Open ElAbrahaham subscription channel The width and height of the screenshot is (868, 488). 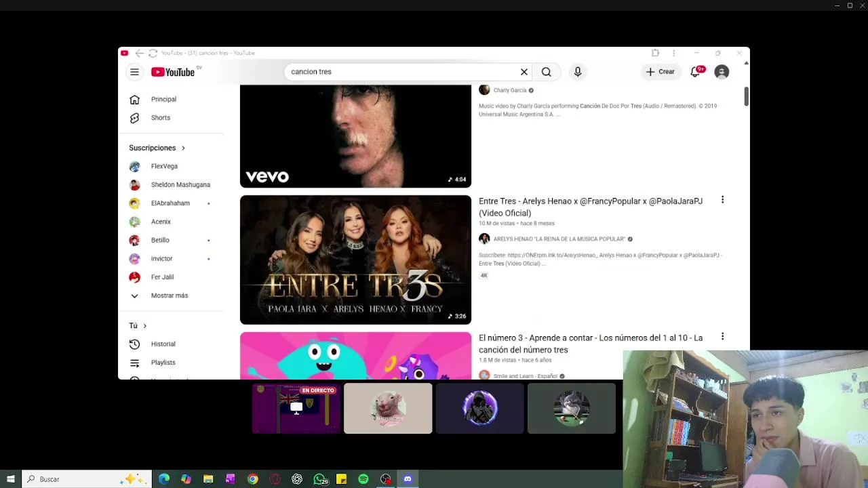click(x=172, y=203)
